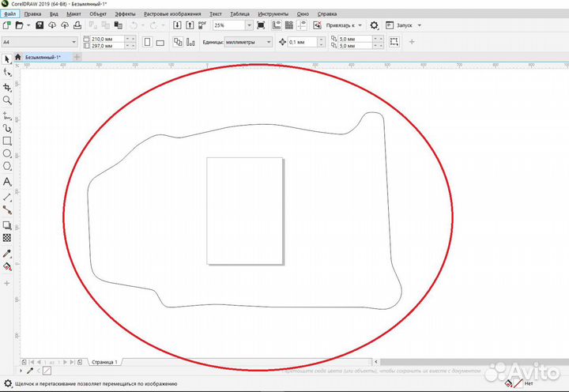Select the Freehand curve tool
This screenshot has width=569, height=392.
click(x=7, y=115)
